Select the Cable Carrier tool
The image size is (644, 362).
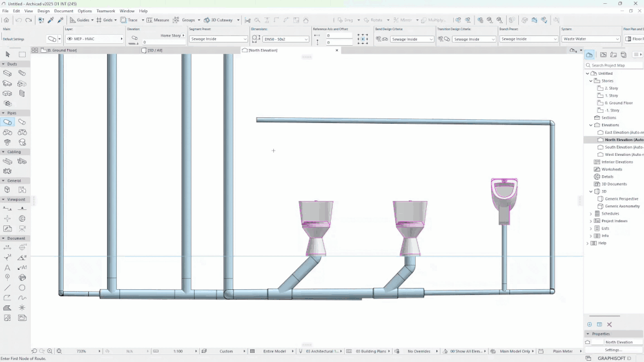(x=7, y=161)
